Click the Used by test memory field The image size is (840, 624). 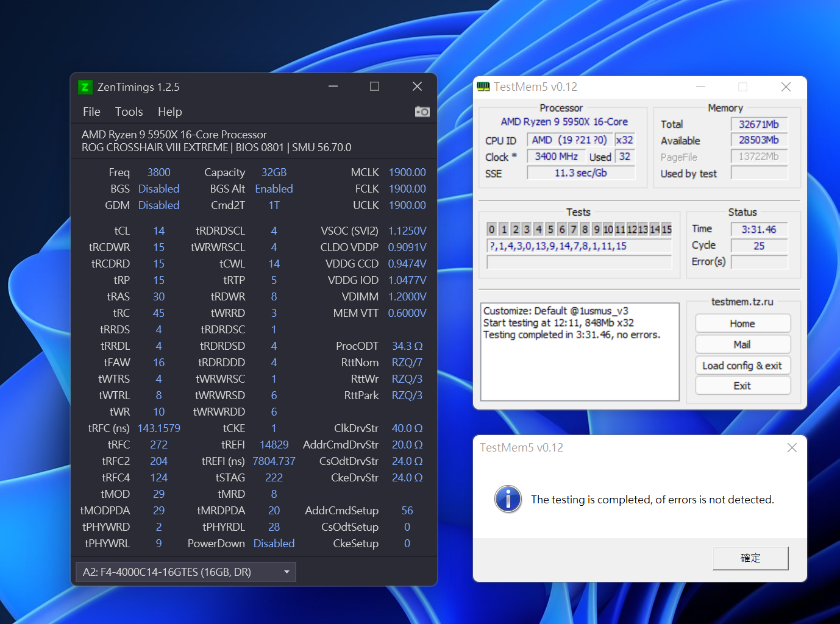click(759, 173)
